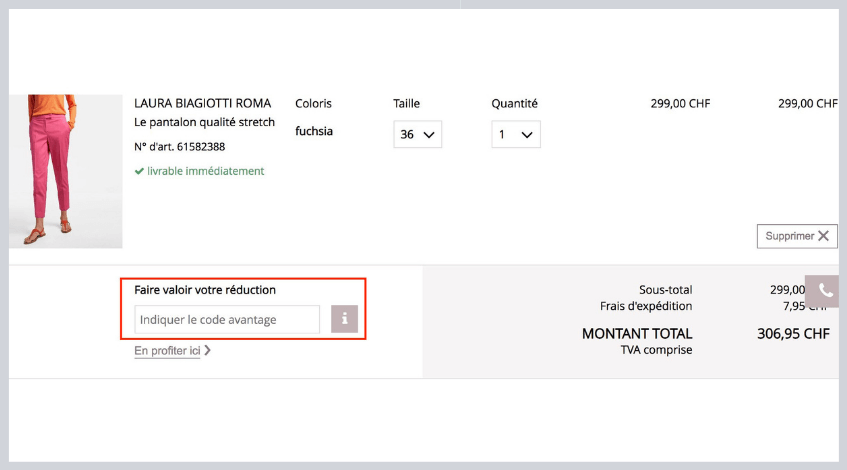Screen dimensions: 847x470
Task: Click the 'Sous-total' label
Action: tap(666, 290)
